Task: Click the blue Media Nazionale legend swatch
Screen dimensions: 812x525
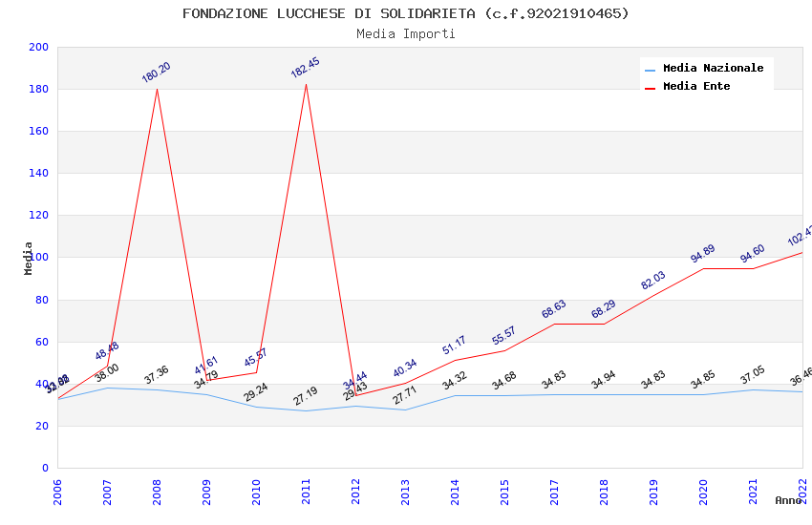Action: 650,70
